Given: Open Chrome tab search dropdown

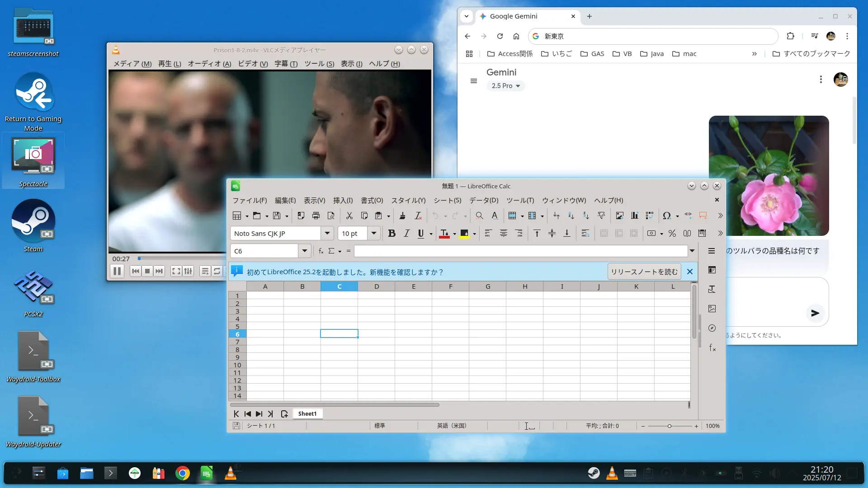Looking at the screenshot, I should pyautogui.click(x=467, y=16).
